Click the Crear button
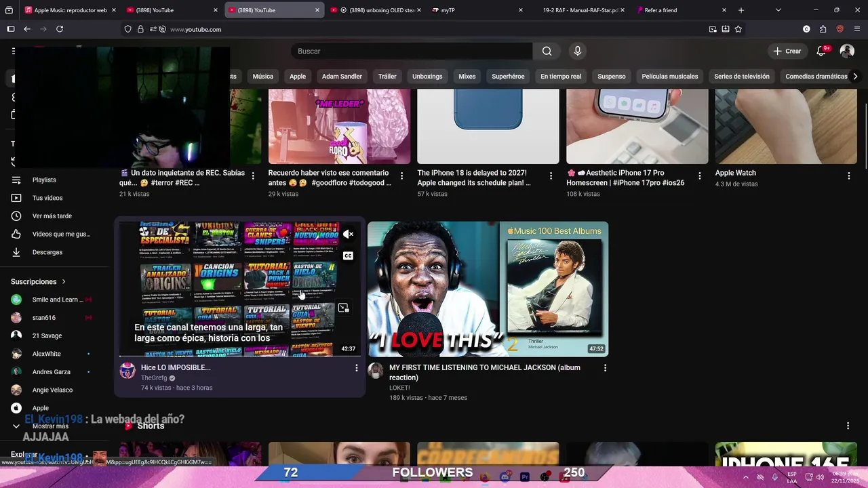868x488 pixels. pyautogui.click(x=787, y=51)
